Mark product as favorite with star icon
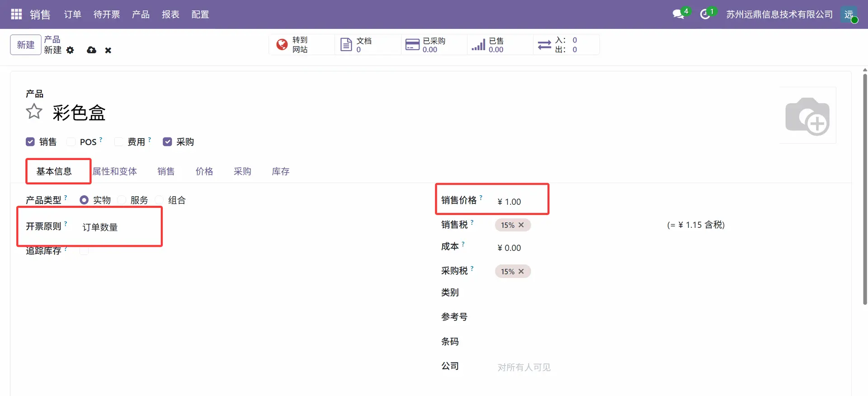 pos(34,112)
